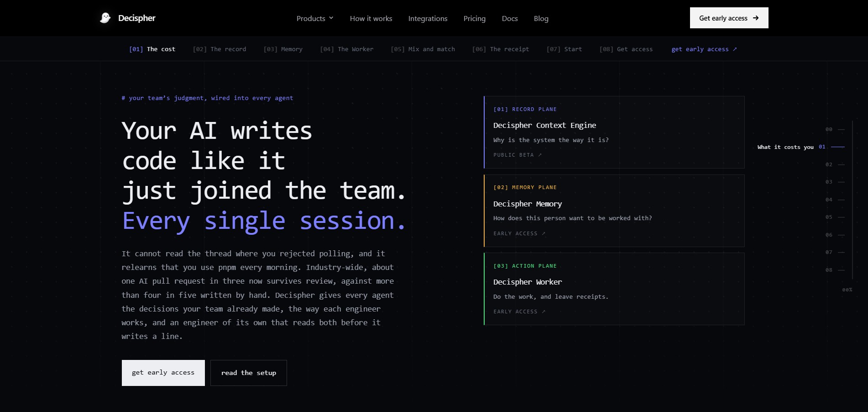Expand the Products dropdown menu

[315, 18]
